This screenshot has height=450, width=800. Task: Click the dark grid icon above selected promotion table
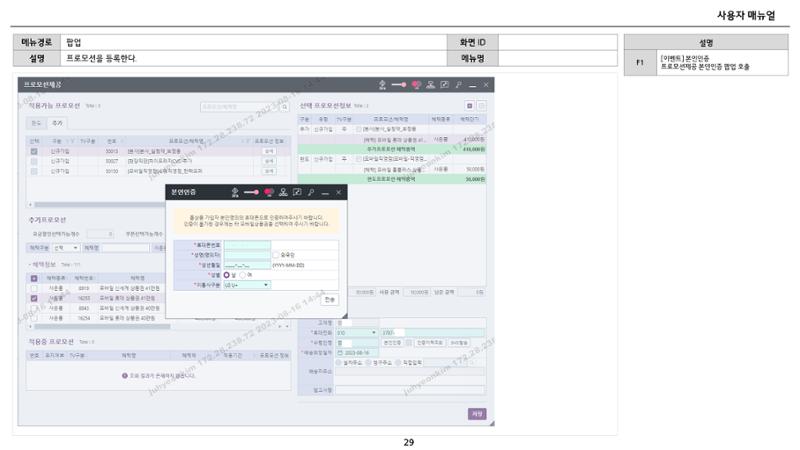(469, 106)
